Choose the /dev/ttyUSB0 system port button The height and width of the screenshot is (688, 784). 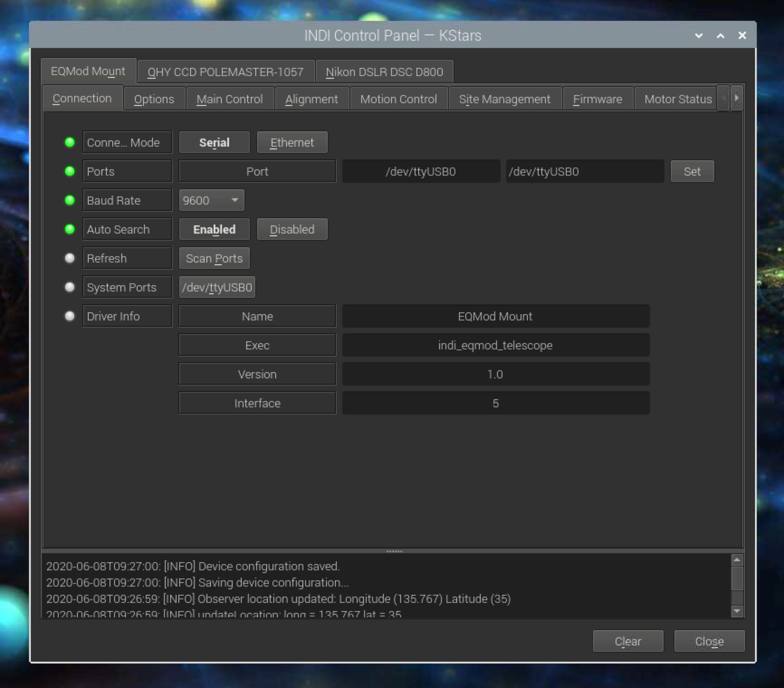tap(217, 287)
